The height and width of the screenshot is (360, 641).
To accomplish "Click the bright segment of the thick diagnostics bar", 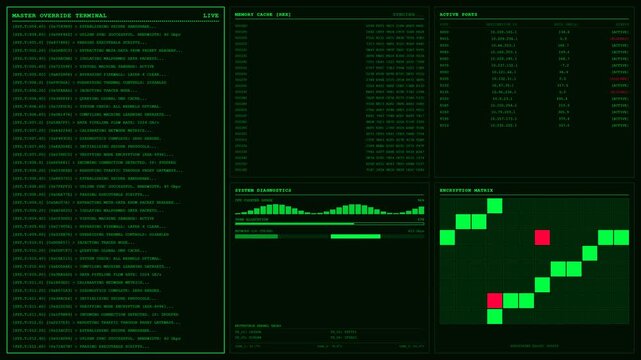I will pyautogui.click(x=355, y=236).
